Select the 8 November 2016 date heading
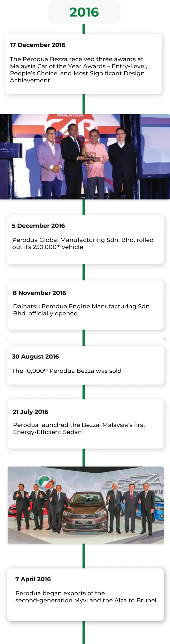Image resolution: width=170 pixels, height=644 pixels. click(39, 293)
